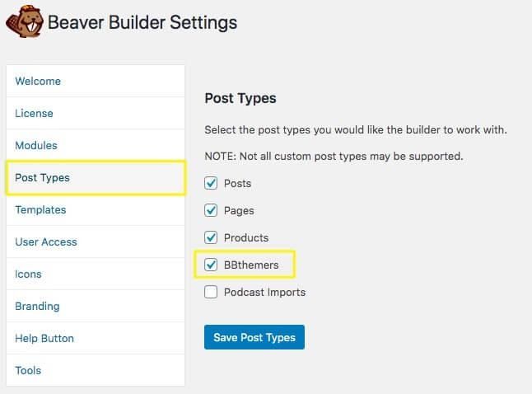Open the Help Button settings
The width and height of the screenshot is (532, 394).
[x=96, y=338]
